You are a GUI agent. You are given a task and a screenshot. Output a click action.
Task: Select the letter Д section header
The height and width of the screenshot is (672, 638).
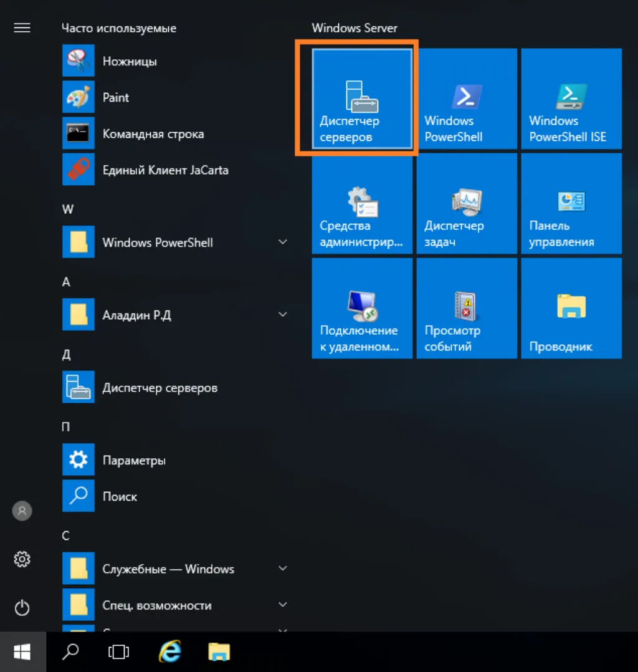click(x=67, y=355)
